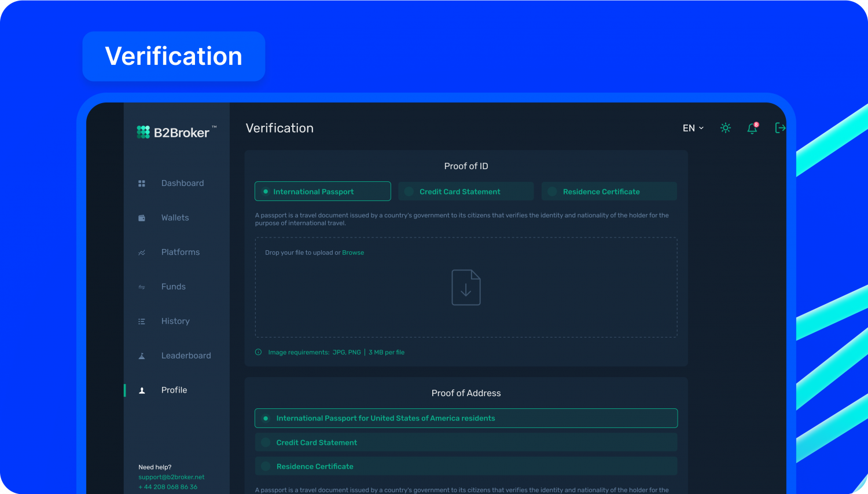Image resolution: width=868 pixels, height=494 pixels.
Task: Click the B2Broker logo
Action: point(174,131)
